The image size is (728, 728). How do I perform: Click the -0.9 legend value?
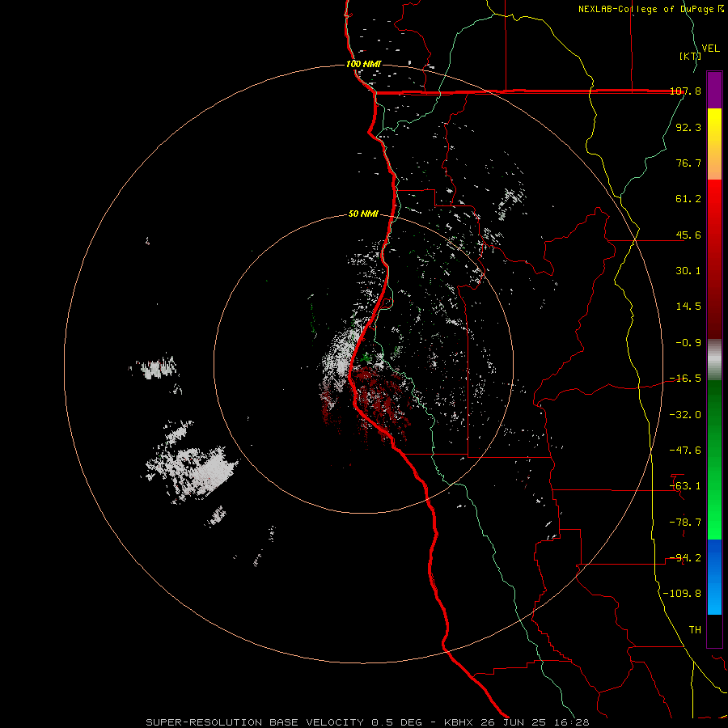[688, 343]
